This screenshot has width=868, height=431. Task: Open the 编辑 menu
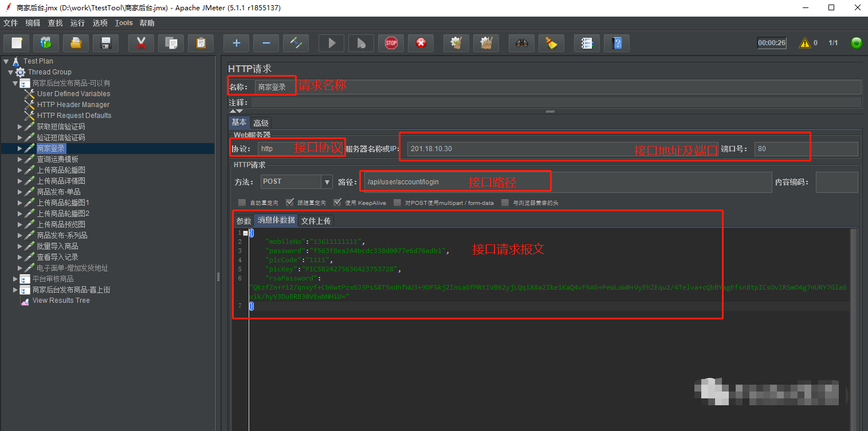(33, 23)
